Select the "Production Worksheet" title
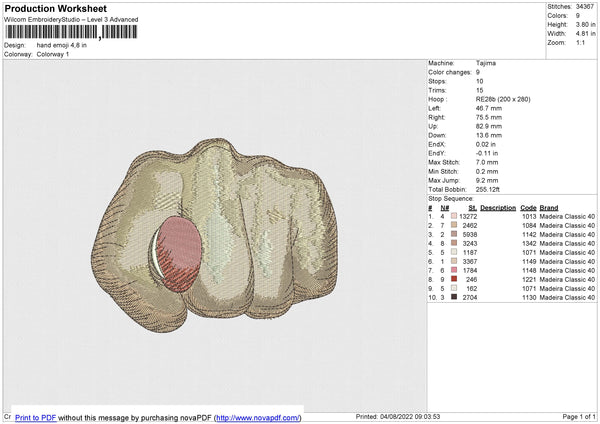 coord(56,8)
